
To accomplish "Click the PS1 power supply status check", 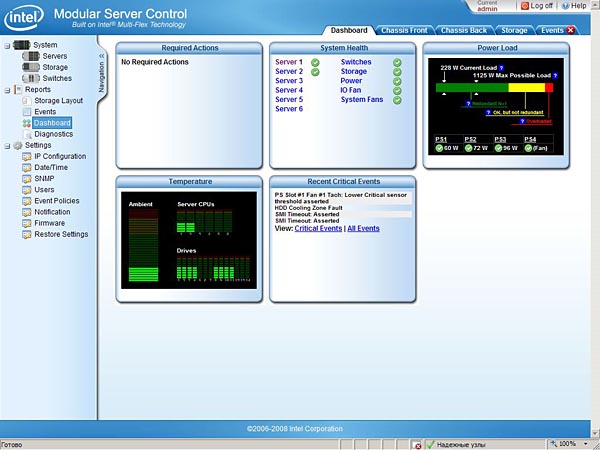I will click(x=440, y=148).
